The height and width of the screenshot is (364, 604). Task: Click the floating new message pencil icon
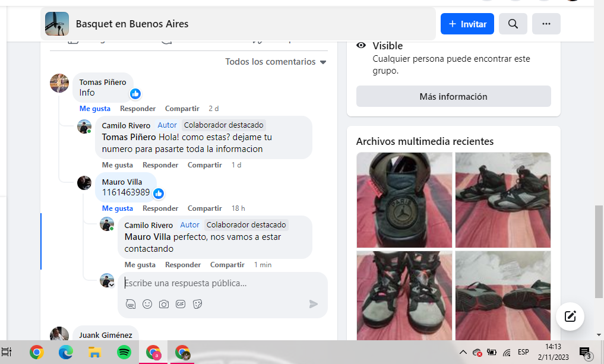coord(570,316)
